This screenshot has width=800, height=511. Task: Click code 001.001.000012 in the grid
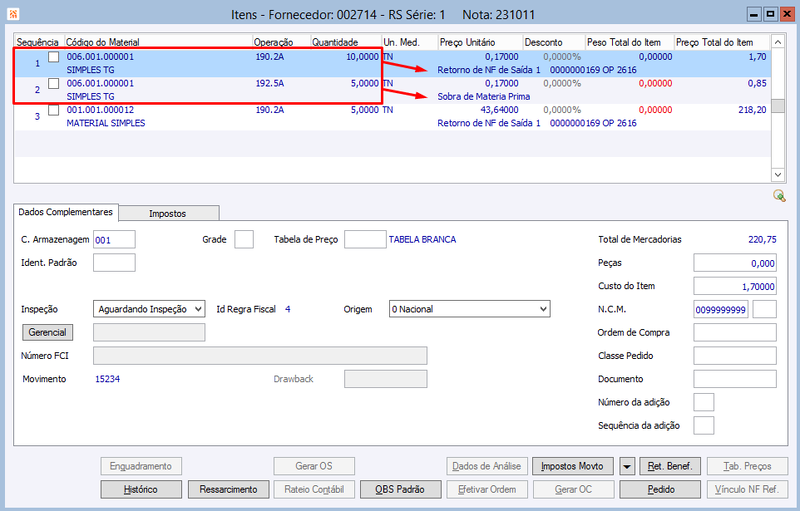[x=100, y=110]
